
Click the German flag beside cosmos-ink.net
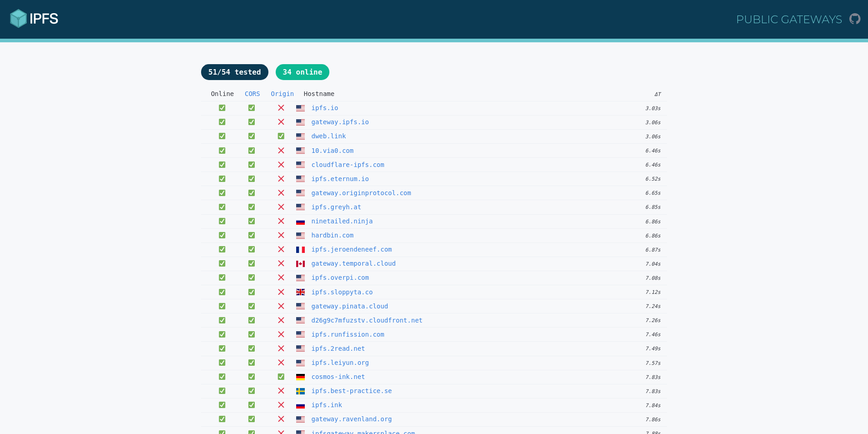pyautogui.click(x=300, y=377)
